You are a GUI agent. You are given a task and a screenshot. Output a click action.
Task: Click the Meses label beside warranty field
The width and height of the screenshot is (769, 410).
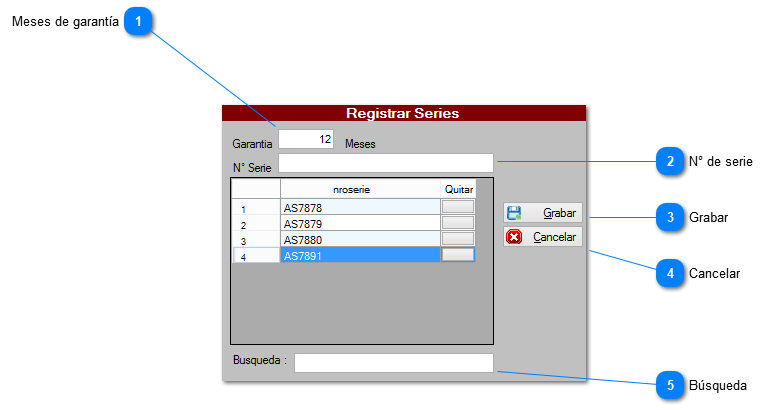pos(360,144)
